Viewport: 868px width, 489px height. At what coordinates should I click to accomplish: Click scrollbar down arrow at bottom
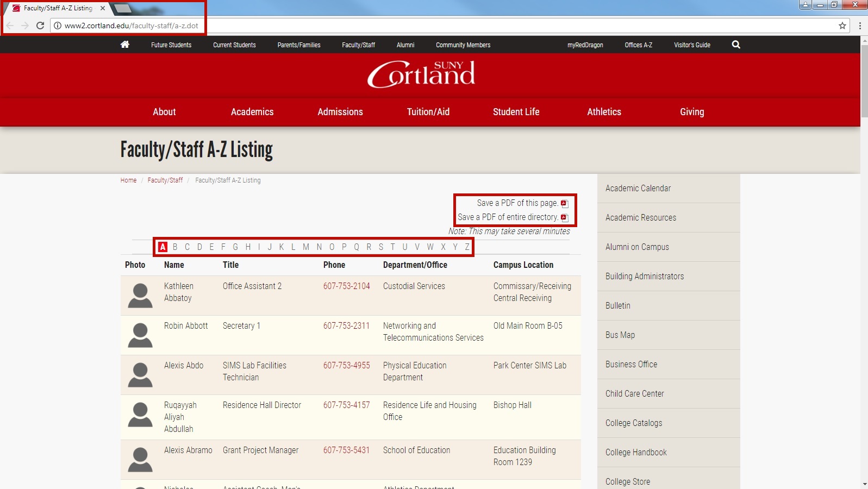click(x=864, y=484)
